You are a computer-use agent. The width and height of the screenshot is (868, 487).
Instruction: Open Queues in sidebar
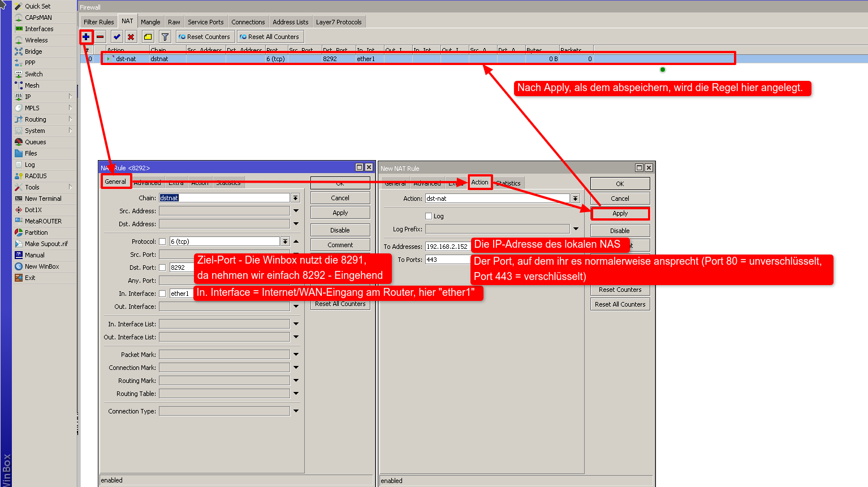point(35,142)
